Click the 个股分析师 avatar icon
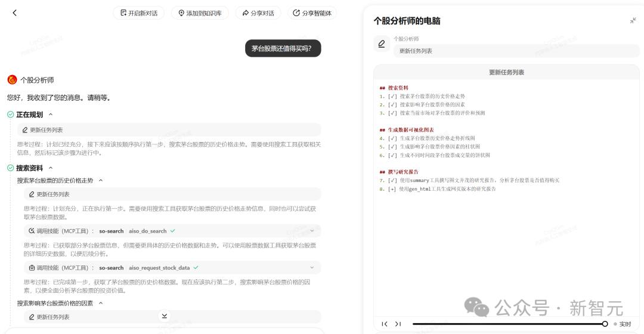Screen dimensions: 644x334 [x=13, y=80]
